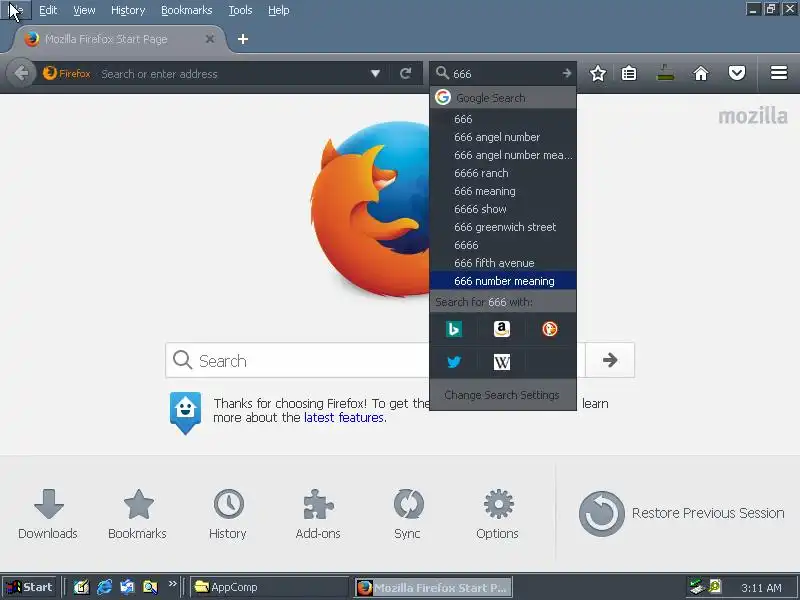Open Add-ons from the start page
The width and height of the screenshot is (800, 600).
coord(318,514)
